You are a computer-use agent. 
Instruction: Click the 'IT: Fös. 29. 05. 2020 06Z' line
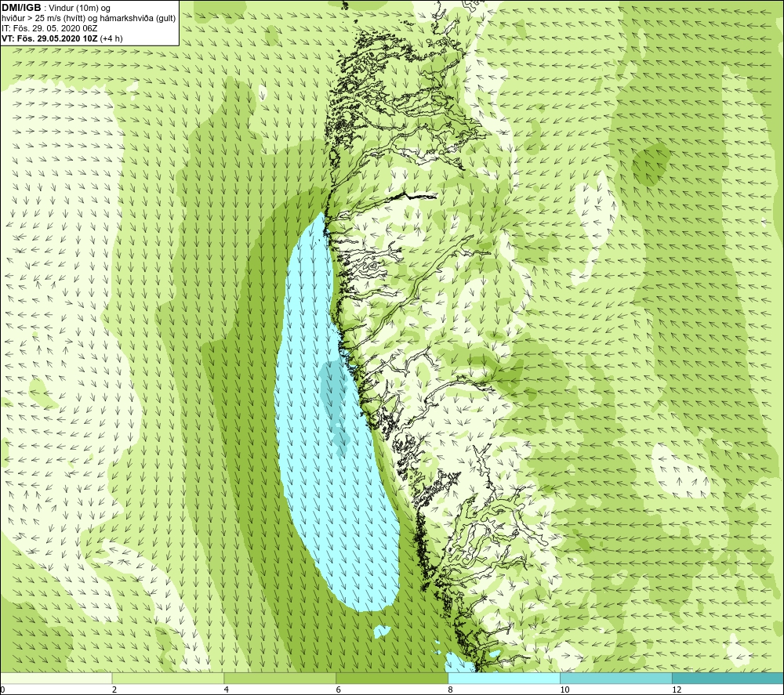(49, 28)
